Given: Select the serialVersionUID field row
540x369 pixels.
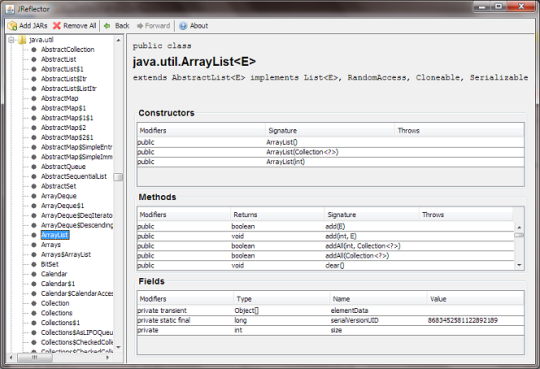Looking at the screenshot, I should pyautogui.click(x=331, y=320).
